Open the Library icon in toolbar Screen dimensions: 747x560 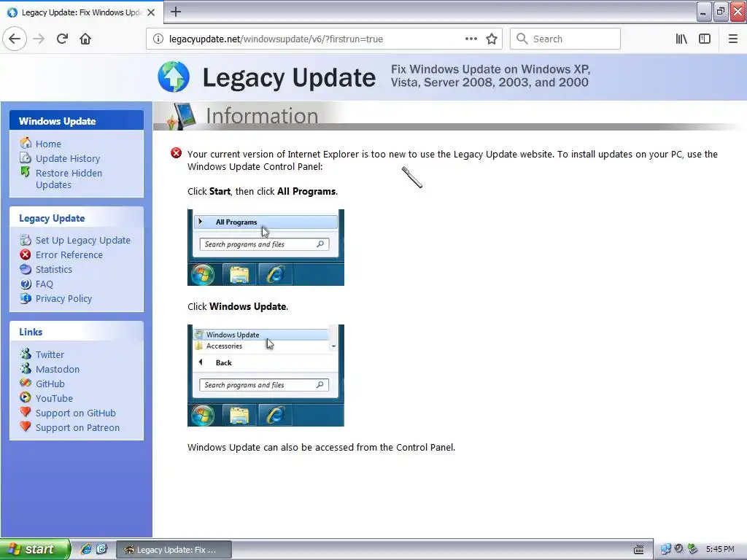(681, 39)
